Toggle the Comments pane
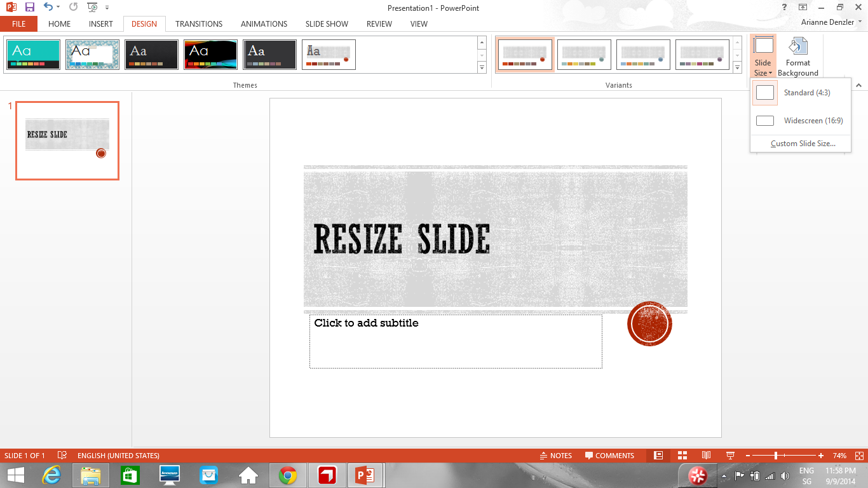This screenshot has height=488, width=868. pos(609,456)
